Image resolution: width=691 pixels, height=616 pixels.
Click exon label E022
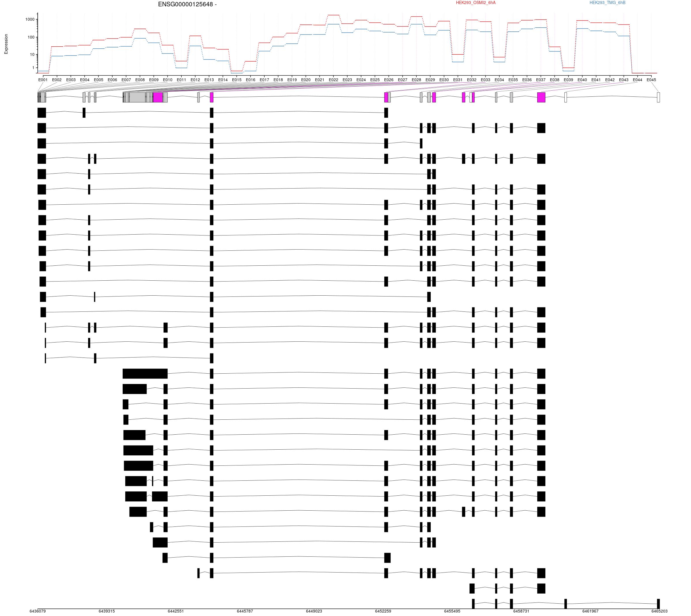click(x=333, y=80)
